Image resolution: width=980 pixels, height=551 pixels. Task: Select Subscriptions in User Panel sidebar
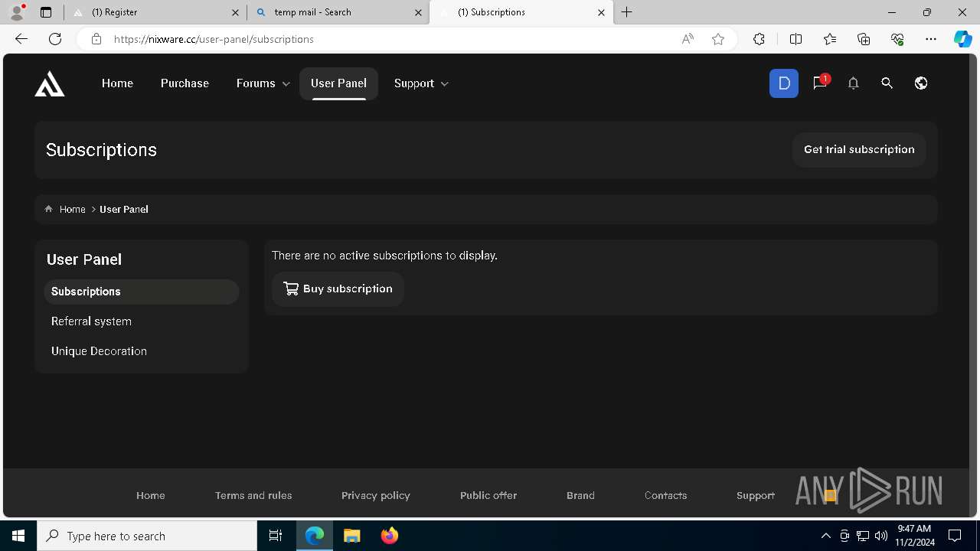point(142,292)
